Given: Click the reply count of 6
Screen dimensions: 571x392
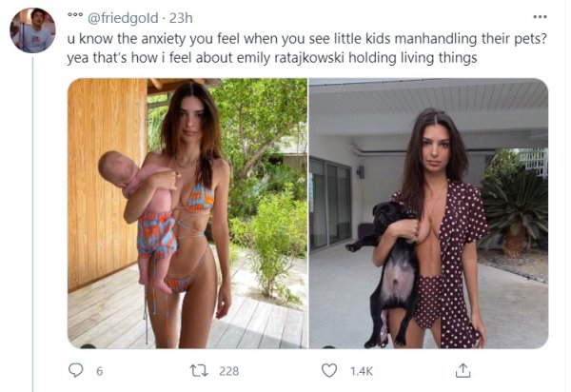Looking at the screenshot, I should click(99, 371).
